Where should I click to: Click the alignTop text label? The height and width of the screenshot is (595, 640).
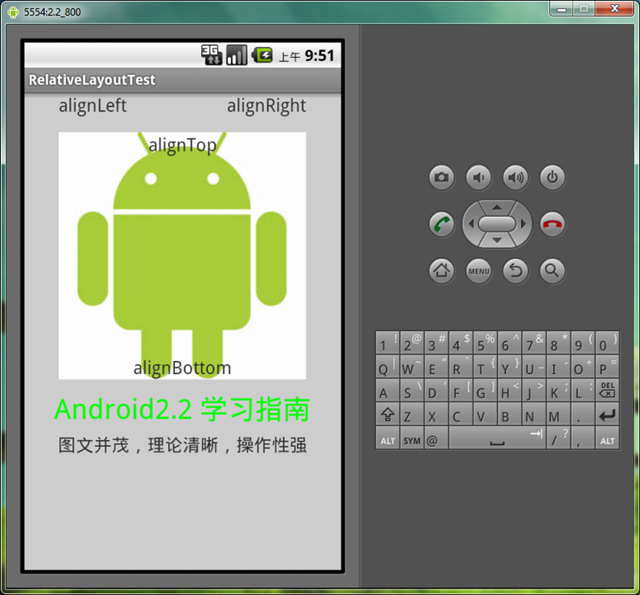point(182,145)
